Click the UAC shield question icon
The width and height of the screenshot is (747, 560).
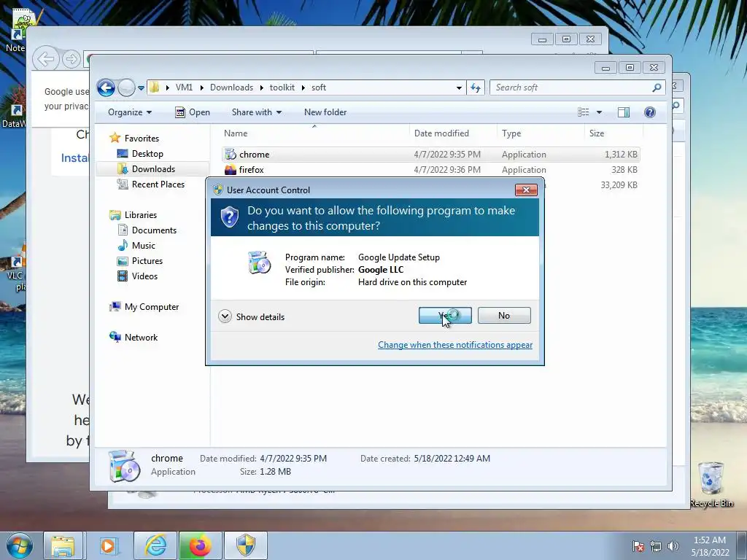230,217
